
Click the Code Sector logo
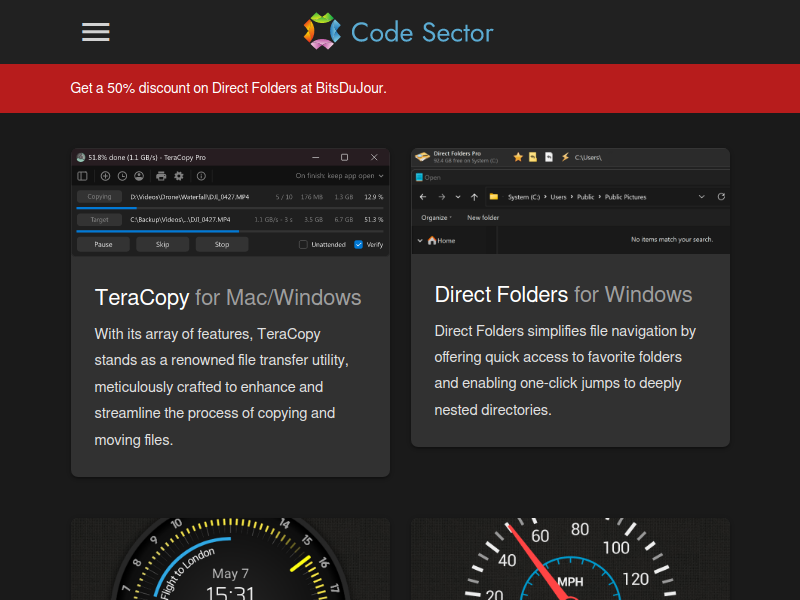coord(399,32)
